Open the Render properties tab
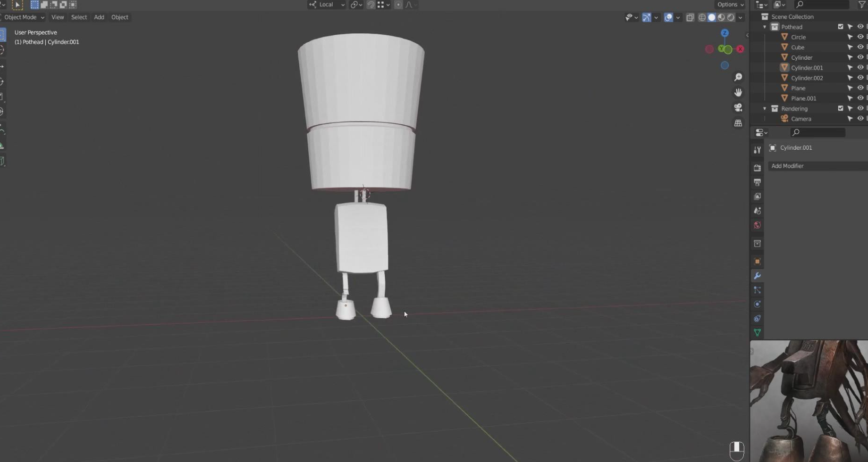Viewport: 868px width, 462px height. (x=757, y=168)
